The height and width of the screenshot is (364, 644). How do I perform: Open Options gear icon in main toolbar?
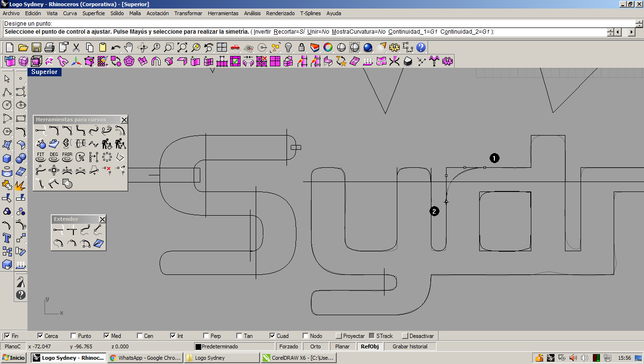point(394,47)
